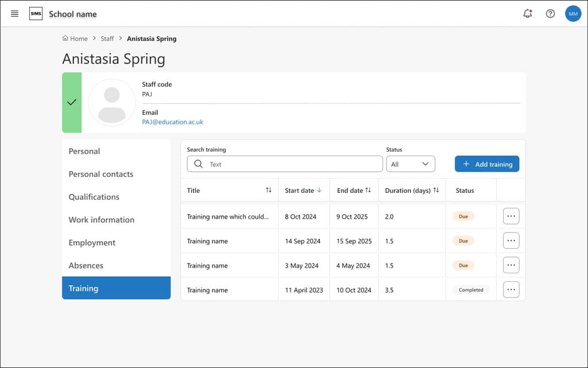Open actions menu for the Completed training
The height and width of the screenshot is (368, 588).
pyautogui.click(x=511, y=290)
